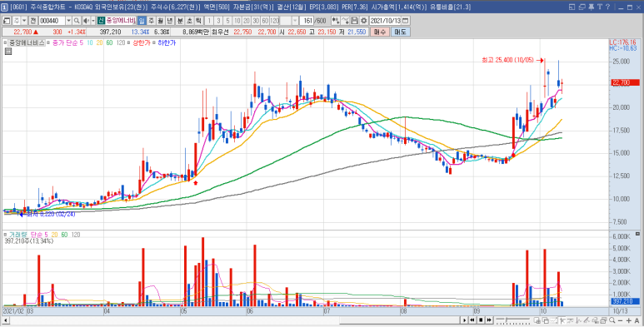644x327 pixels.
Task: Click the pin window icon in title bar
Action: pos(592,7)
